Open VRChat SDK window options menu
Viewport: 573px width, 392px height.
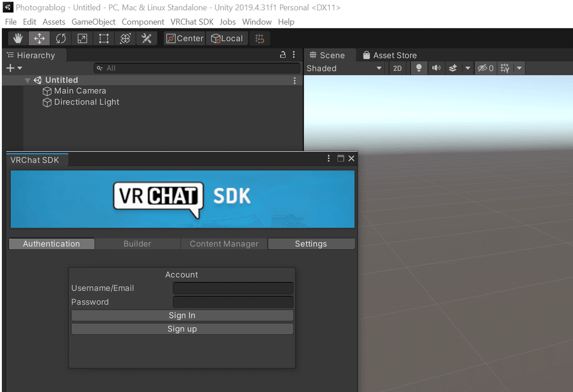[329, 159]
